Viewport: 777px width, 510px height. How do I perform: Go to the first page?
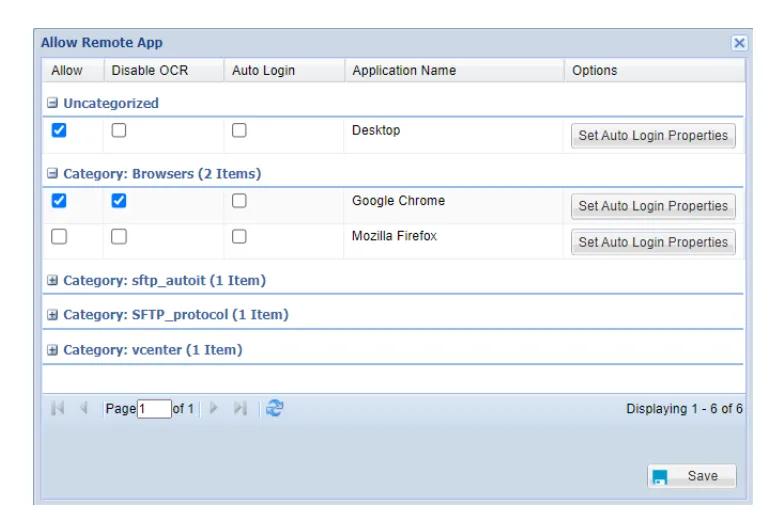point(57,408)
